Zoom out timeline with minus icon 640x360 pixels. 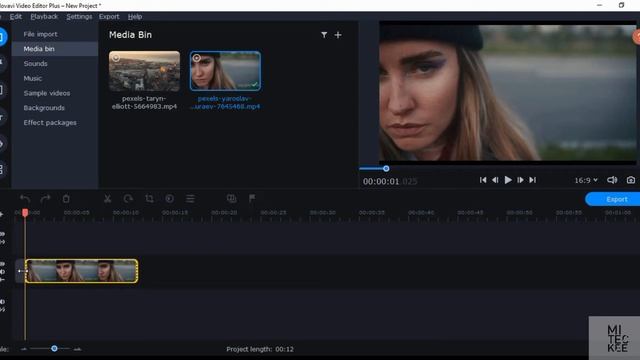[x=24, y=349]
